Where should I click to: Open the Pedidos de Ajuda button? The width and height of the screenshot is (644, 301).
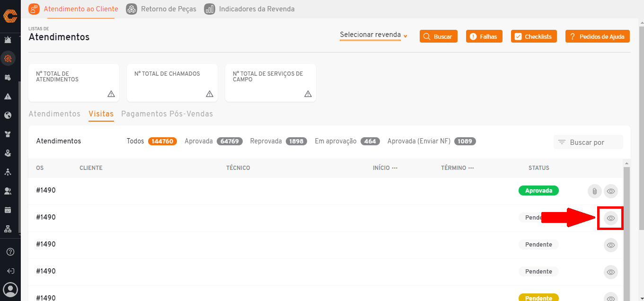point(598,36)
